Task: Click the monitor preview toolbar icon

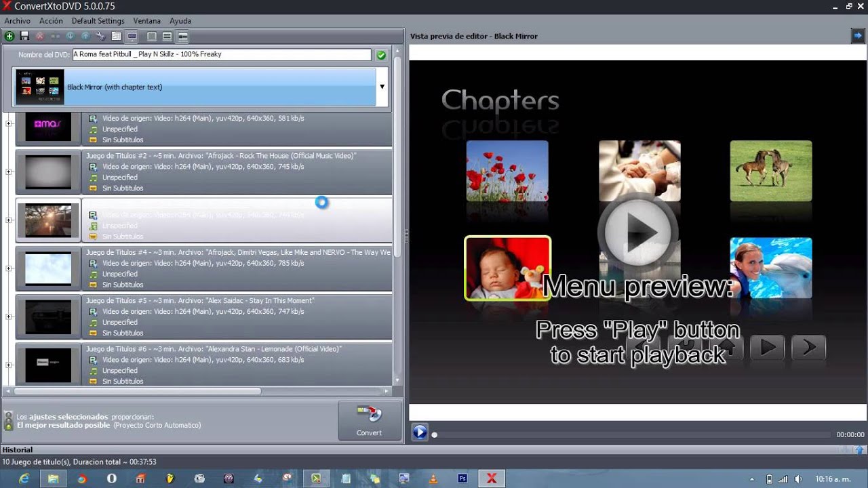Action: [x=132, y=37]
